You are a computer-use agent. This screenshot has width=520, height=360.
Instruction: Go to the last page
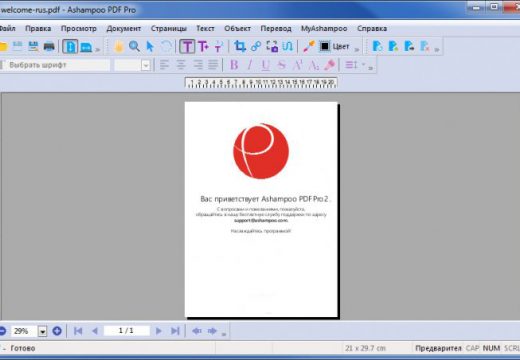point(175,331)
